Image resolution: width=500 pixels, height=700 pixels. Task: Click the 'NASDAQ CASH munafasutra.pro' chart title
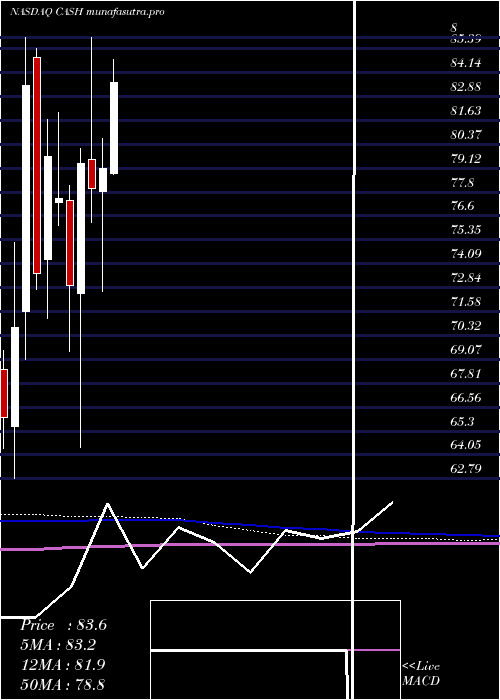coord(88,12)
